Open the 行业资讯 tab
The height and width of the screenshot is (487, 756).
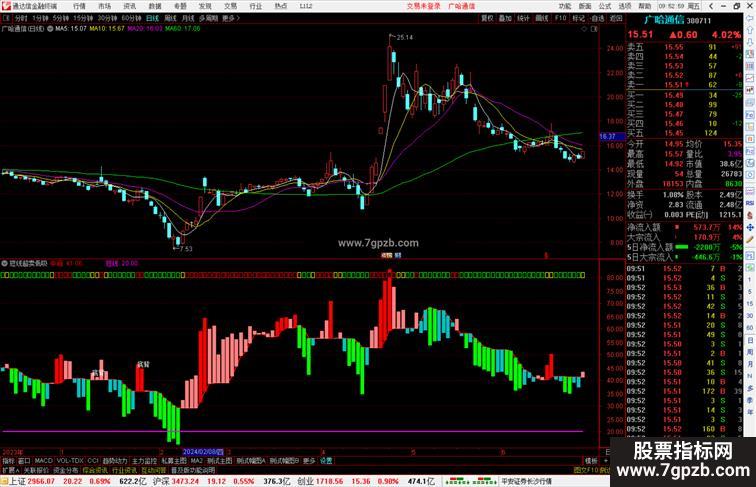pos(124,470)
